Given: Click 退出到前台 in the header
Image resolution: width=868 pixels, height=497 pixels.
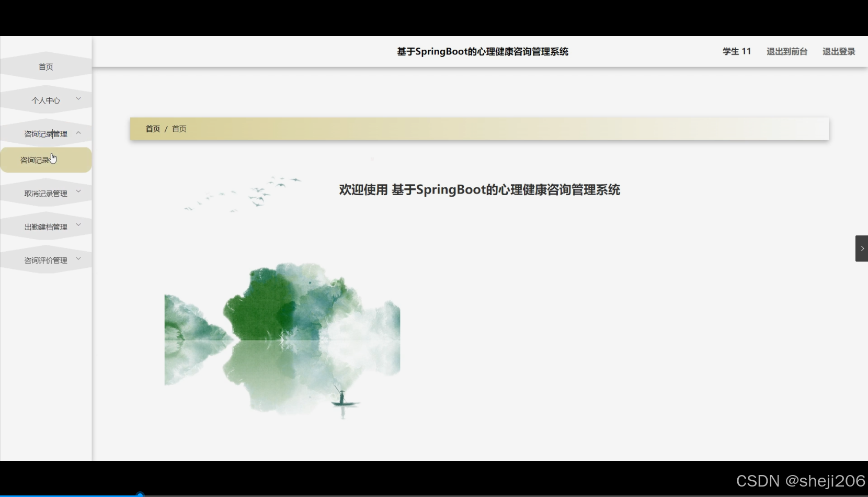Looking at the screenshot, I should pyautogui.click(x=786, y=51).
